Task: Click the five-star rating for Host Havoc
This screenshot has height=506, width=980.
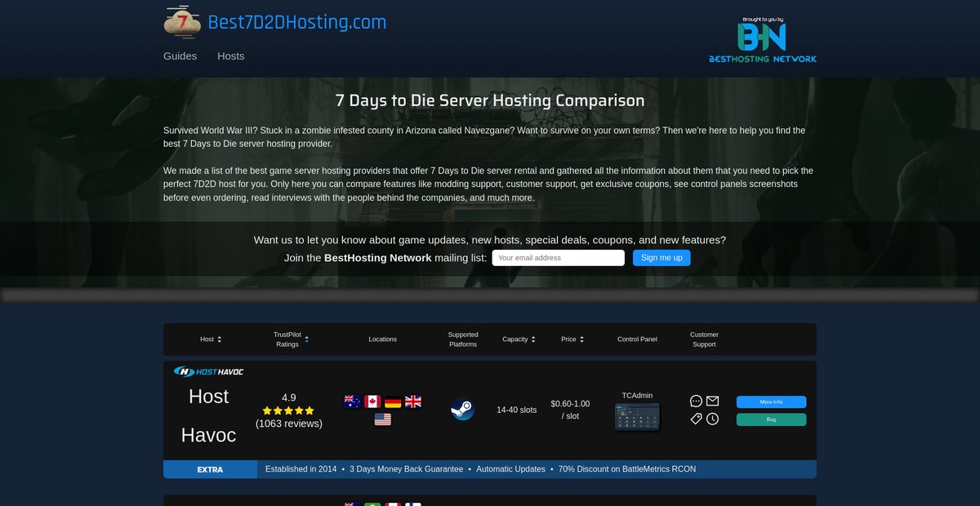Action: click(288, 411)
